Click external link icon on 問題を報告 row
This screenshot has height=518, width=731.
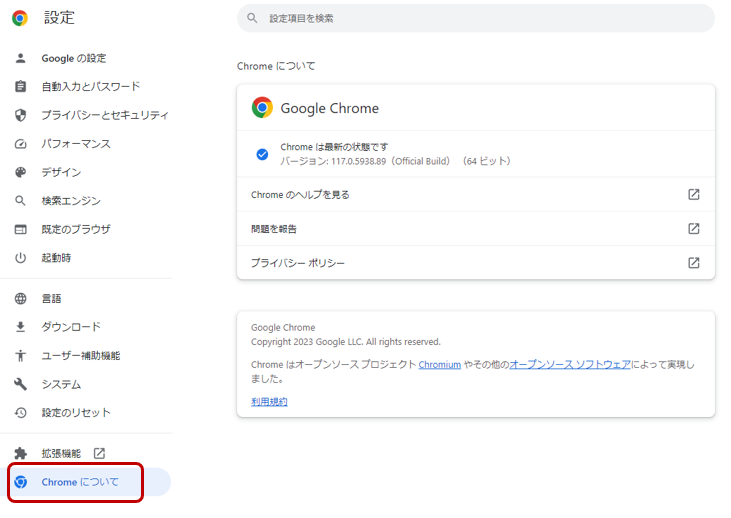(x=693, y=229)
